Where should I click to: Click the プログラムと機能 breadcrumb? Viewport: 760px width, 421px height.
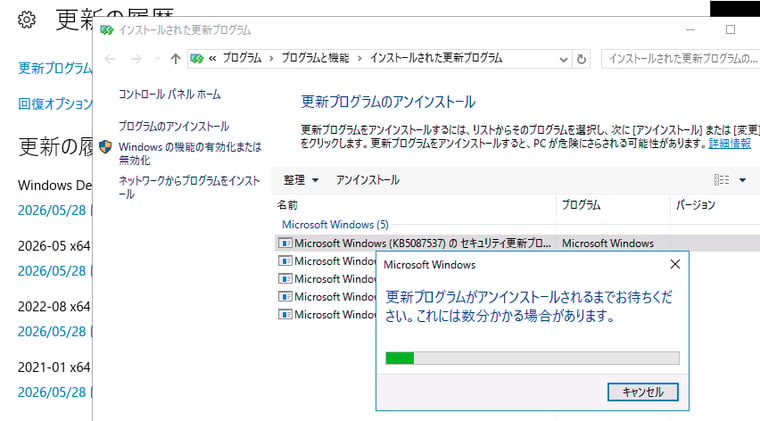pos(315,59)
